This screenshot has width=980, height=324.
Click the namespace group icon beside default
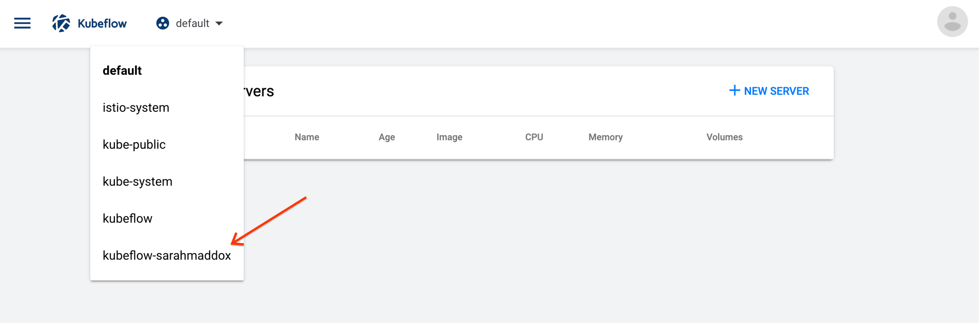tap(162, 23)
